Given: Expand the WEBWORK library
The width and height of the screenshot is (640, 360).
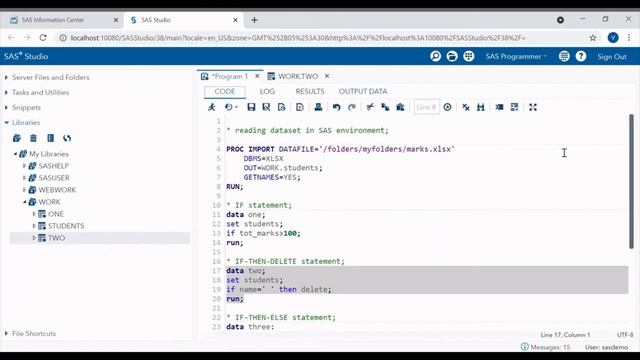Looking at the screenshot, I should [24, 190].
